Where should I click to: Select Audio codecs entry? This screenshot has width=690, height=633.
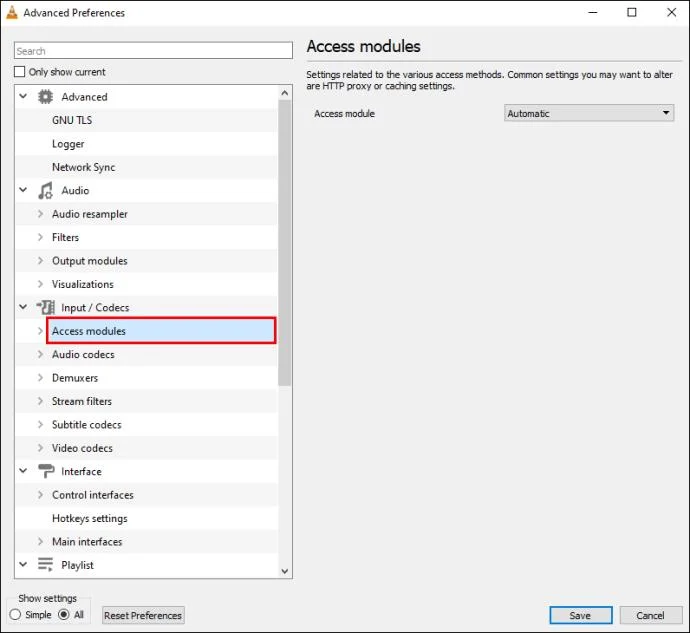(x=83, y=354)
